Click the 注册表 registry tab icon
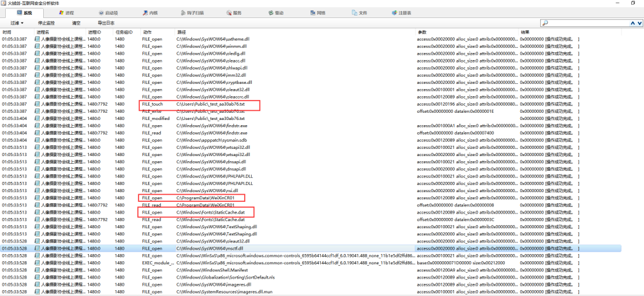644x296 pixels. (394, 13)
